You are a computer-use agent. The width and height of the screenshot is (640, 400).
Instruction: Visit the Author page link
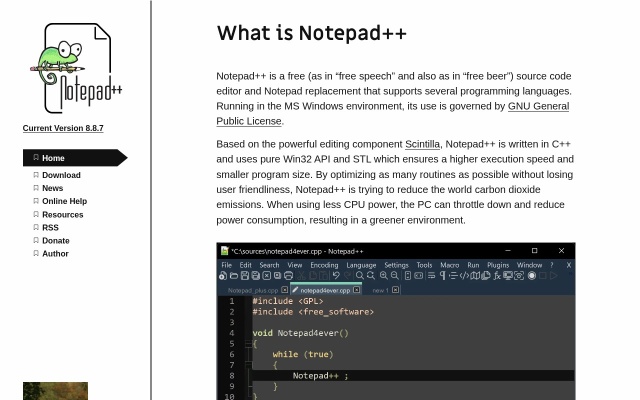pos(55,253)
